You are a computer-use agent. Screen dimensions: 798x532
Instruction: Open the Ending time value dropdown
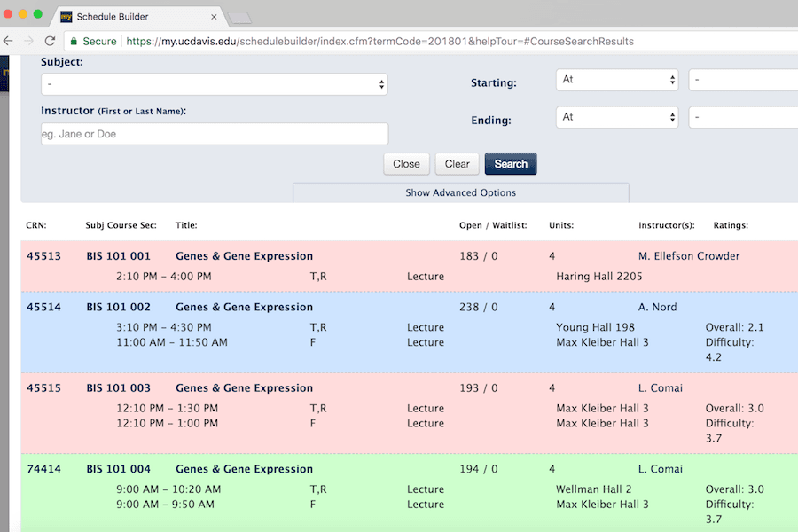[x=743, y=117]
